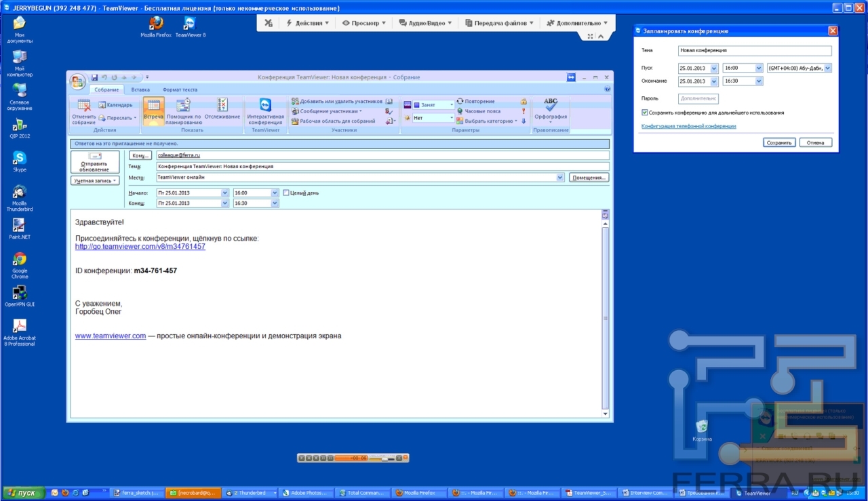This screenshot has height=501, width=868.
Task: Click the Тема field in schedule dialog
Action: point(755,51)
